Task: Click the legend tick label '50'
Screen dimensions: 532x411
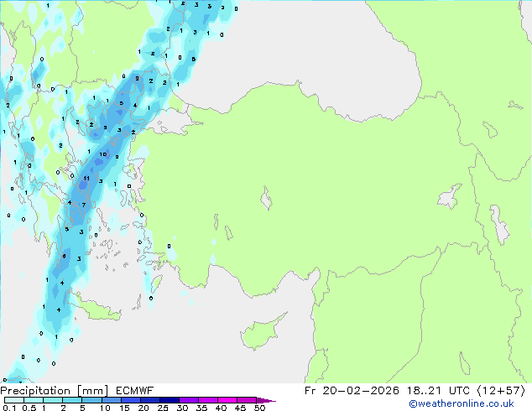Action: (x=259, y=408)
